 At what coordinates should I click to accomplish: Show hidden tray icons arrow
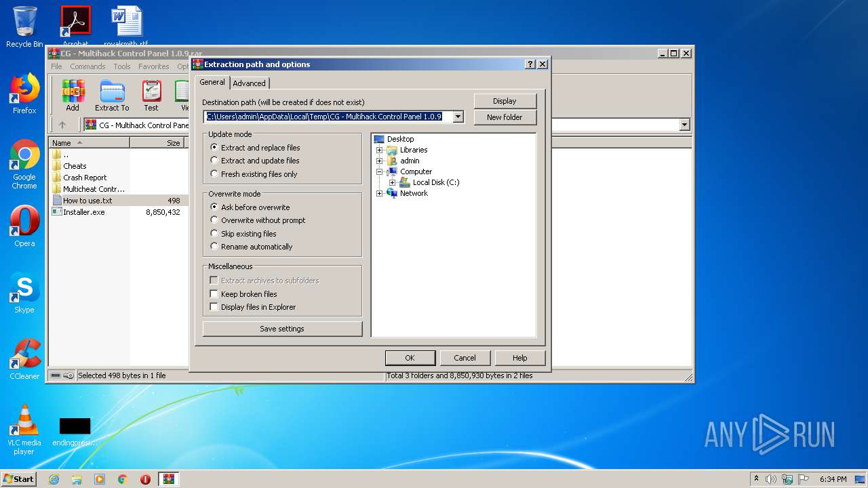pos(756,479)
